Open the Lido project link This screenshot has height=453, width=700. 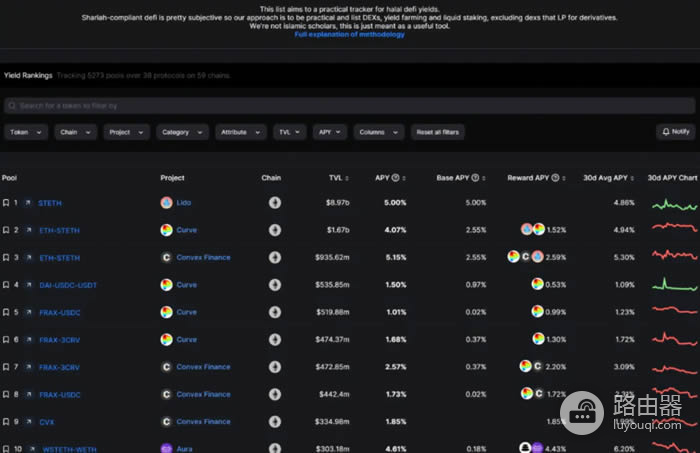(183, 203)
